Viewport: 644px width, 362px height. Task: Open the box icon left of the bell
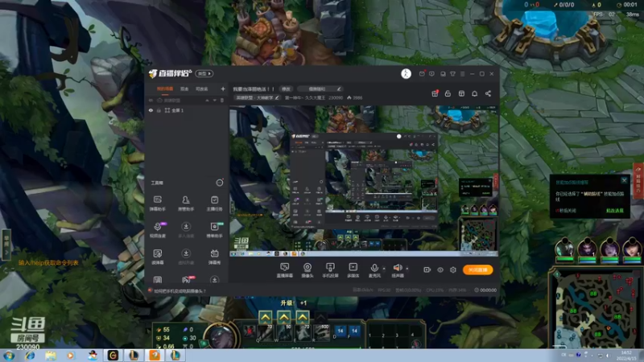coord(461,93)
